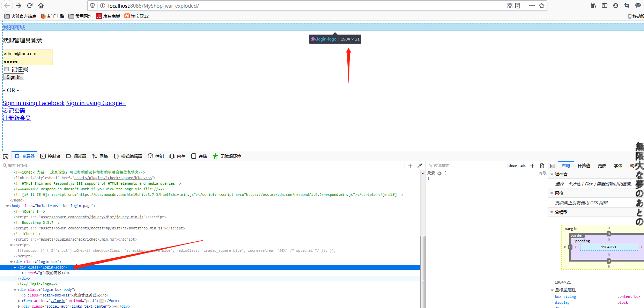644x308 pixels.
Task: Switch to the 字体 fonts tab
Action: (618, 166)
